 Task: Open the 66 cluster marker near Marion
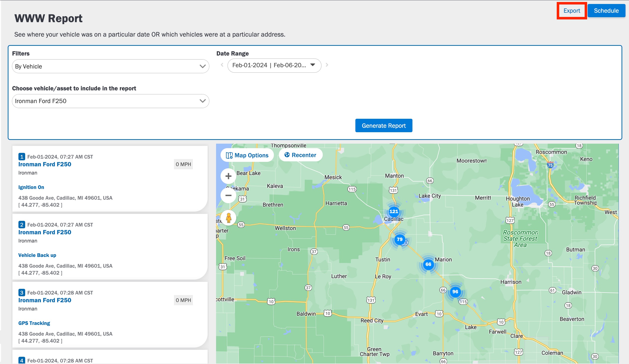(x=428, y=264)
